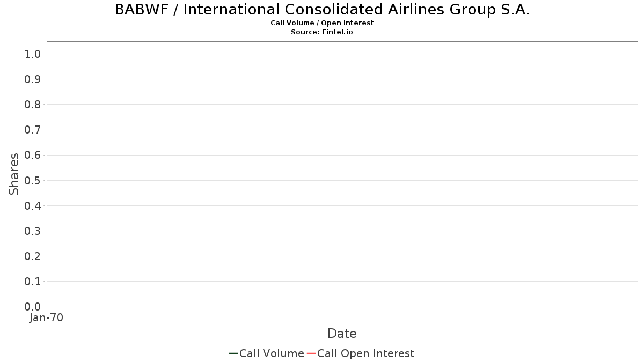Click the Jan-70 date axis label
The width and height of the screenshot is (644, 362).
46,317
